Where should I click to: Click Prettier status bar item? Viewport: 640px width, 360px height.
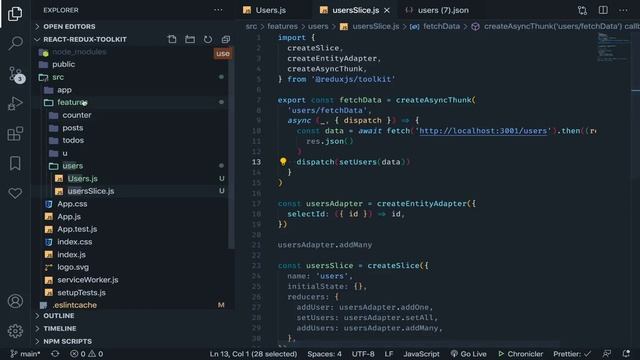point(572,354)
